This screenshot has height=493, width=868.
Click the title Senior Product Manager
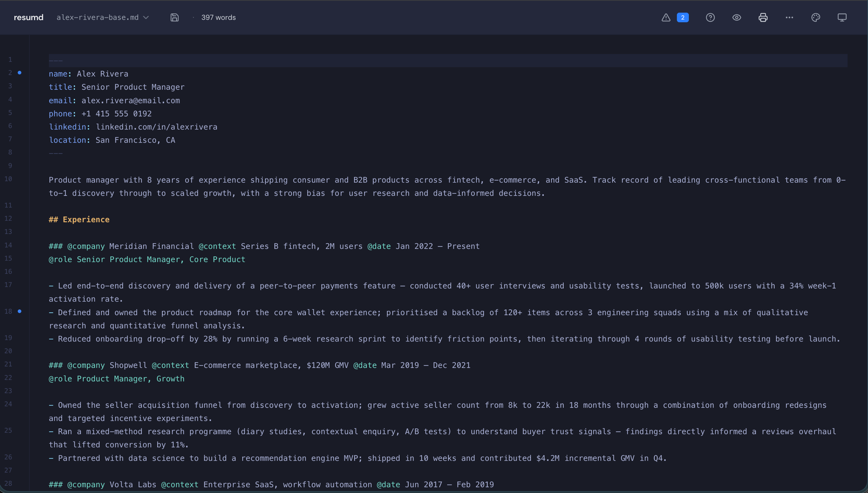[133, 87]
